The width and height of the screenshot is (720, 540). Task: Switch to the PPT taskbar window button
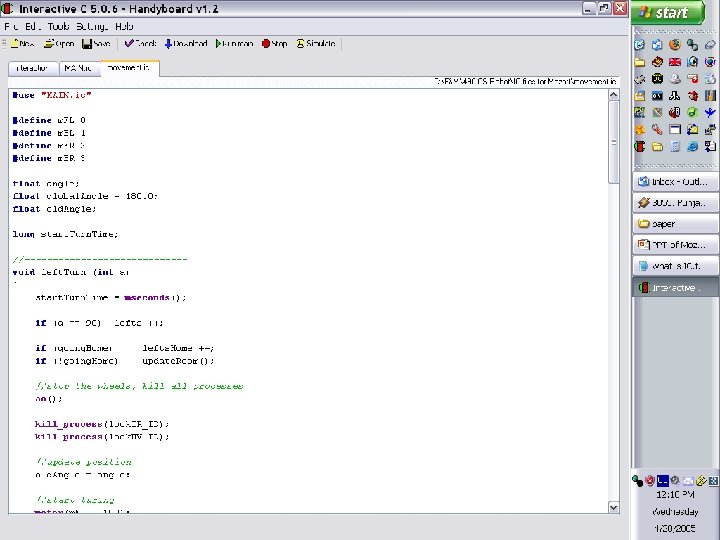click(x=675, y=245)
